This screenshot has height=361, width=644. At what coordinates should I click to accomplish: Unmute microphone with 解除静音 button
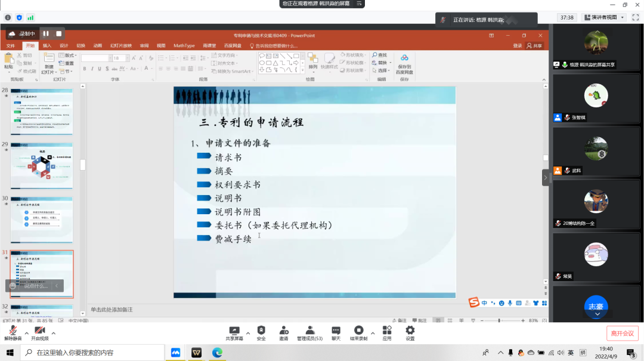(x=13, y=331)
